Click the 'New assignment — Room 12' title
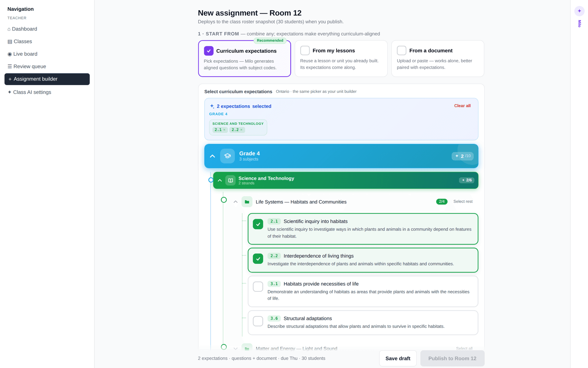 point(250,13)
